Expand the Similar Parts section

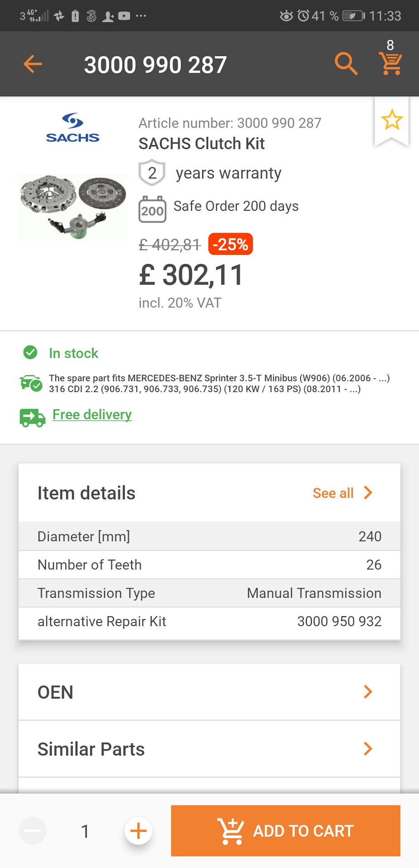(x=209, y=749)
